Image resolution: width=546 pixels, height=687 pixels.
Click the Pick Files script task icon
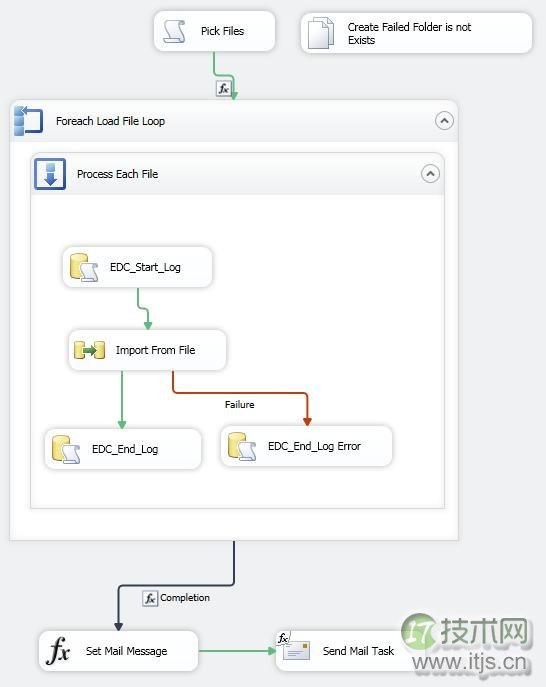[x=174, y=31]
